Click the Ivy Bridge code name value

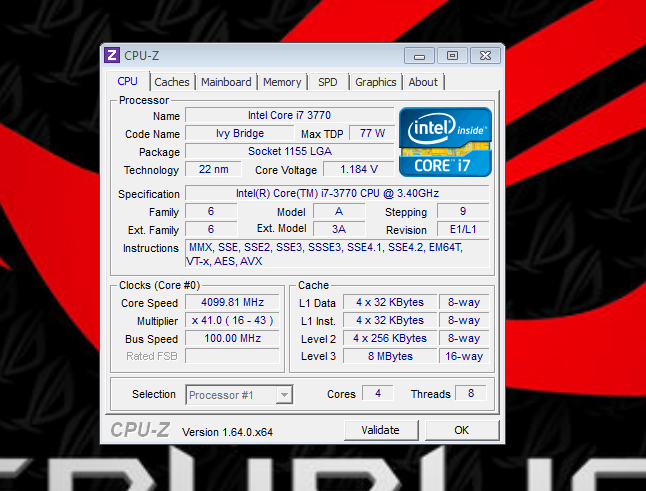pos(240,133)
